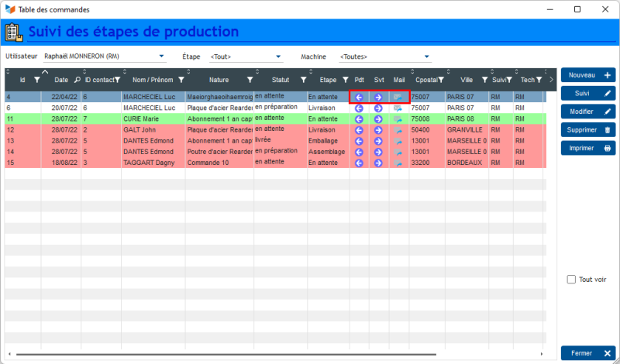620x364 pixels.
Task: Open the Utilisateur dropdown
Action: click(161, 57)
